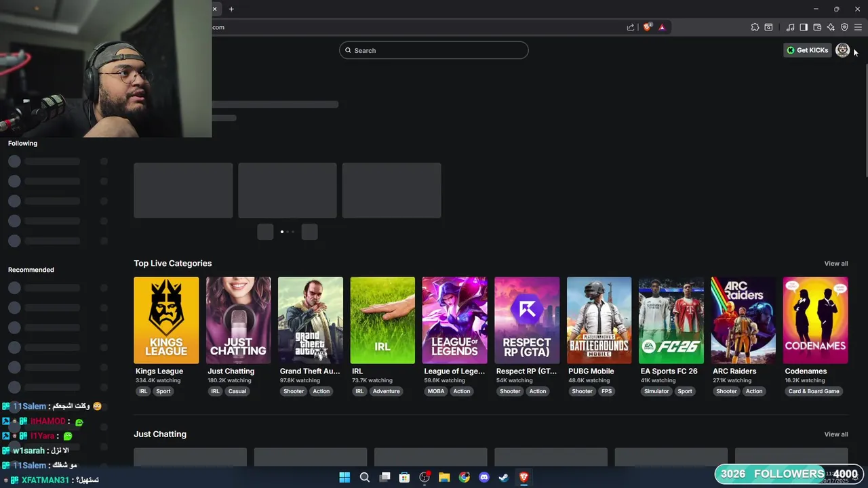Click the share page icon in address bar

pos(631,27)
